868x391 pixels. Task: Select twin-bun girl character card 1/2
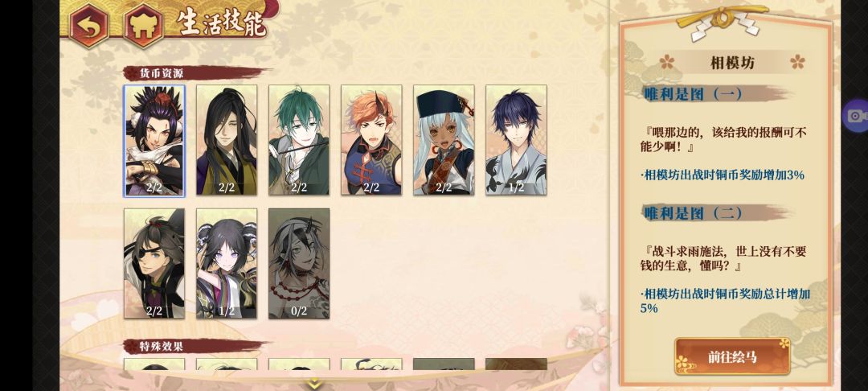pyautogui.click(x=227, y=264)
